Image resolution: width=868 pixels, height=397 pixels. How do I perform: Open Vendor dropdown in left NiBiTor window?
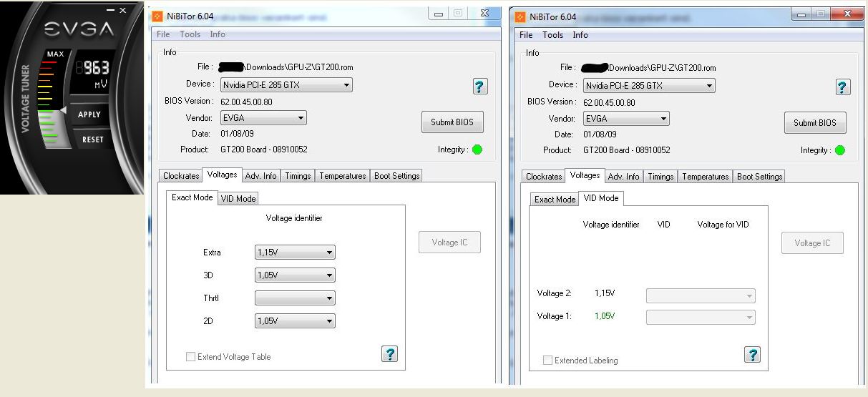[x=263, y=118]
